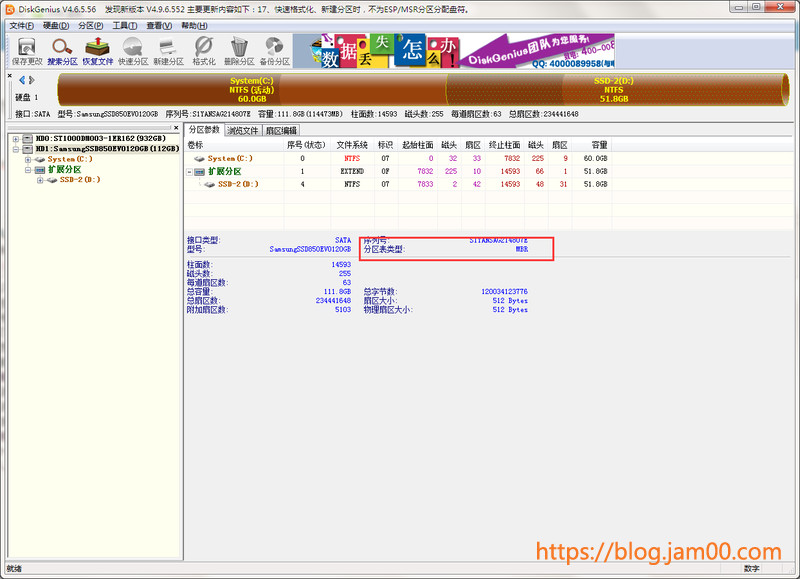The image size is (800, 579).
Task: Click the 备份分区 backup partition icon
Action: coord(274,51)
